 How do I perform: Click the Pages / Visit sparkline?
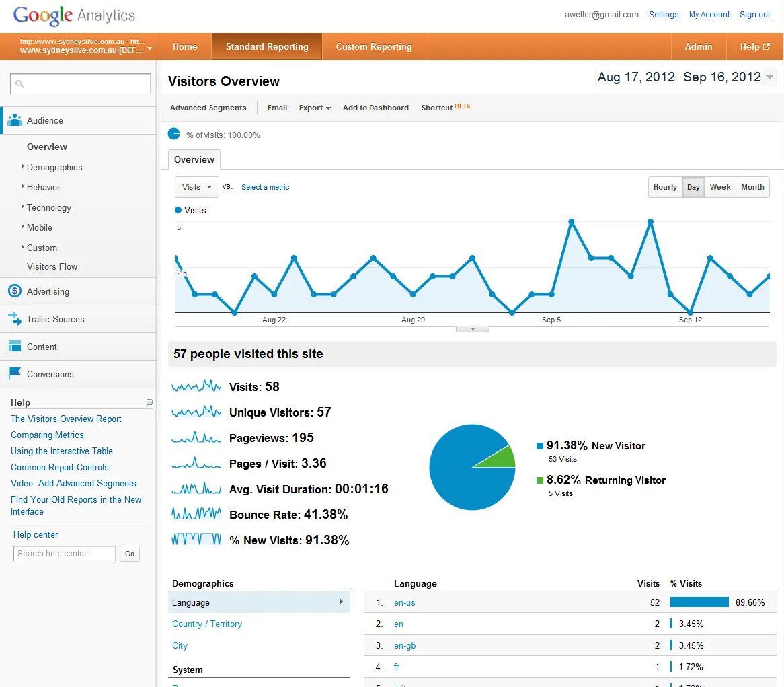pos(196,463)
